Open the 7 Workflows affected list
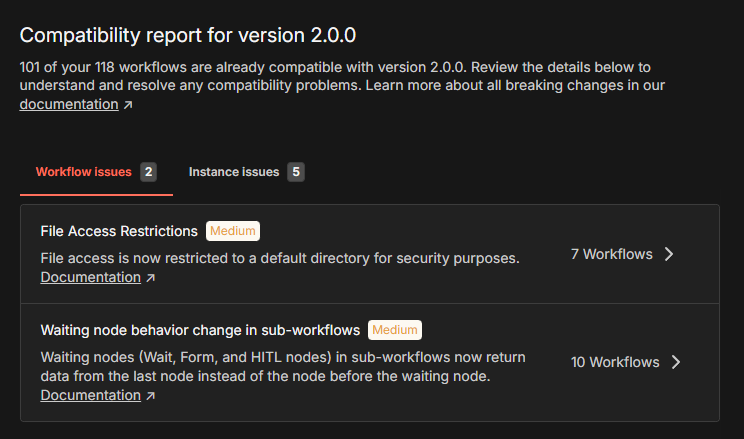Viewport: 744px width, 439px height. (611, 254)
